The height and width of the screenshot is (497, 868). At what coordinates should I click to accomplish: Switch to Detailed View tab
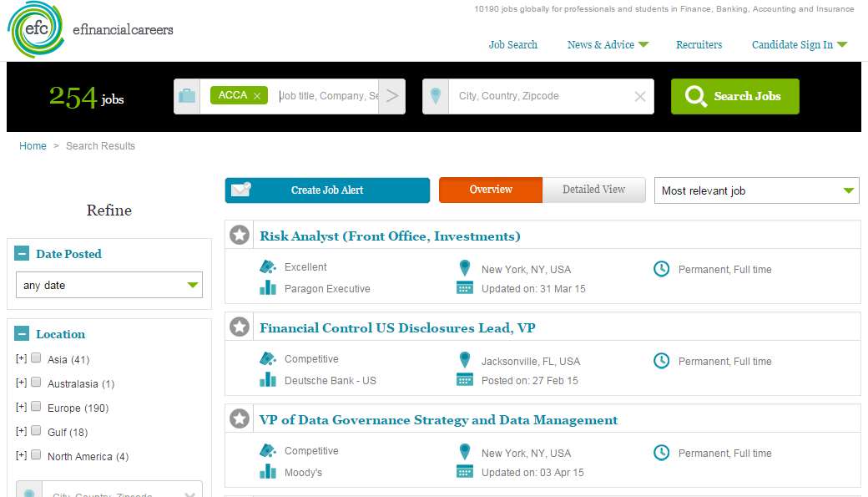point(594,190)
